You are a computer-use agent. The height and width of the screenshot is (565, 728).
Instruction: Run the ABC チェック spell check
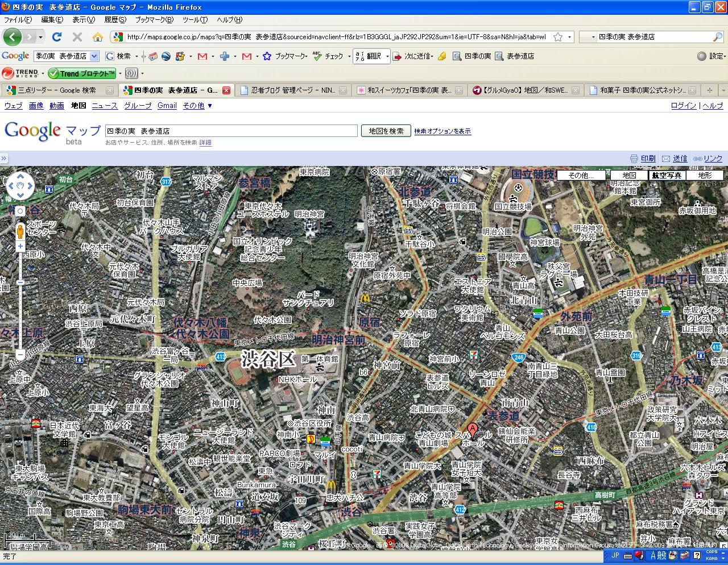click(x=329, y=56)
